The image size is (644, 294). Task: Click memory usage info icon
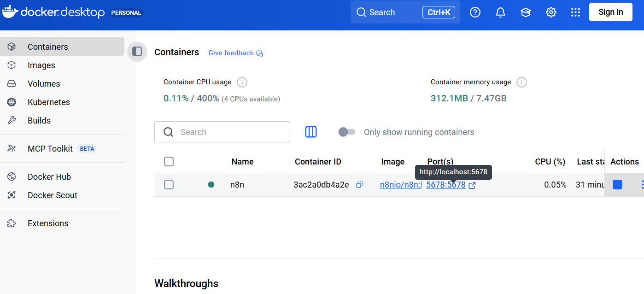click(x=521, y=82)
